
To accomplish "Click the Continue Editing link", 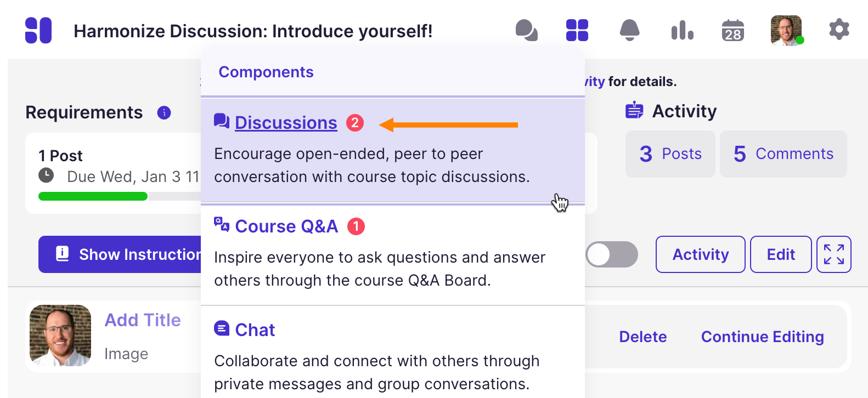I will [x=763, y=337].
